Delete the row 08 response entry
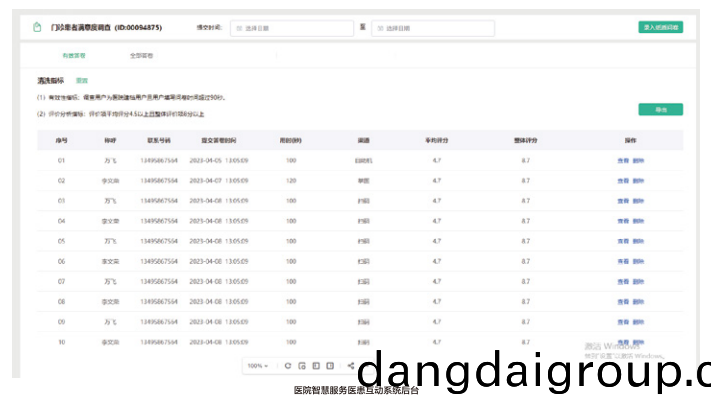Image resolution: width=711 pixels, height=416 pixels. 639,301
